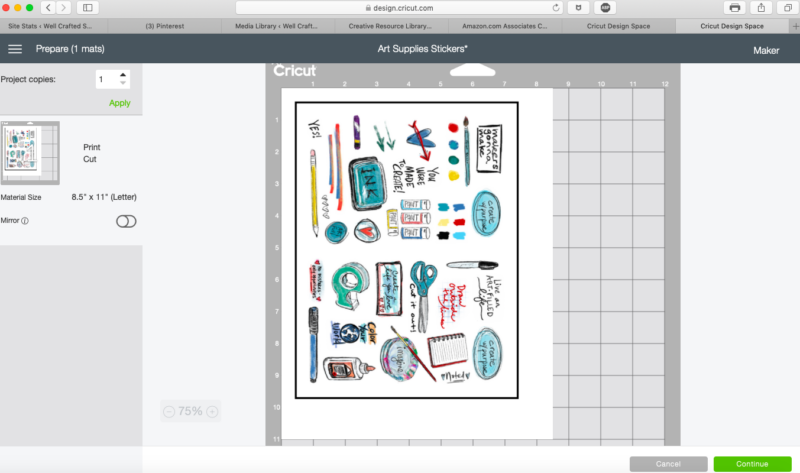Toggle the Mirror switch

point(126,221)
